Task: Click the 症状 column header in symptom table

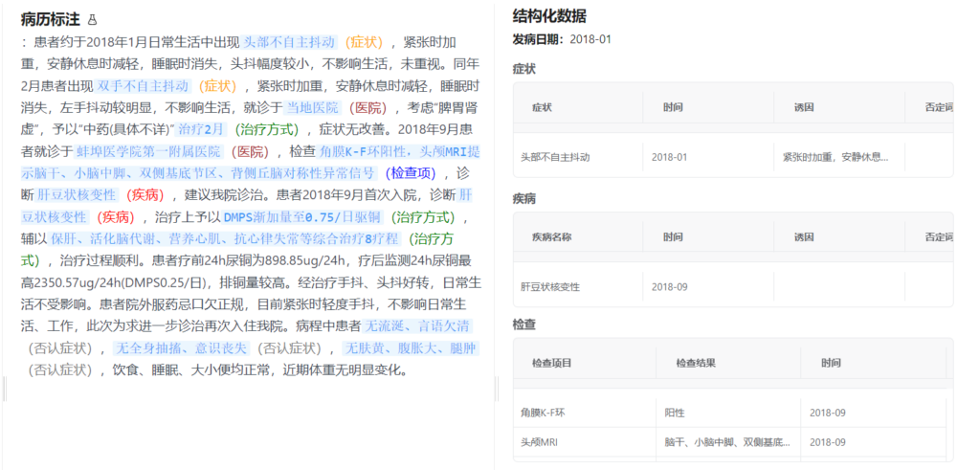Action: pos(542,106)
